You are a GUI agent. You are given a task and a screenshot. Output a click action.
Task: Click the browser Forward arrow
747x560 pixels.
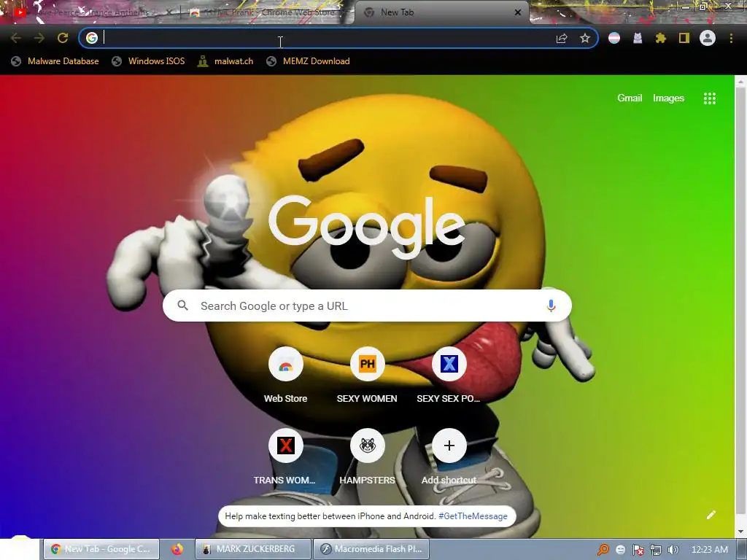39,38
